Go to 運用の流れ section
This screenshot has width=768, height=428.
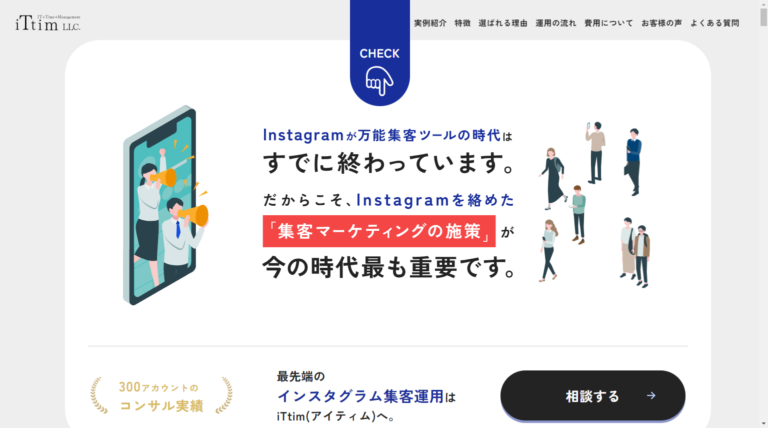(555, 23)
